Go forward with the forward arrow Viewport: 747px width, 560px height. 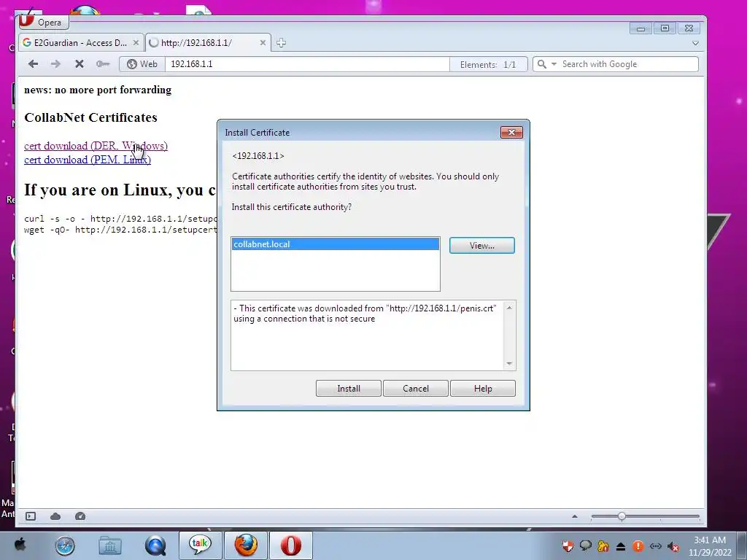coord(55,64)
